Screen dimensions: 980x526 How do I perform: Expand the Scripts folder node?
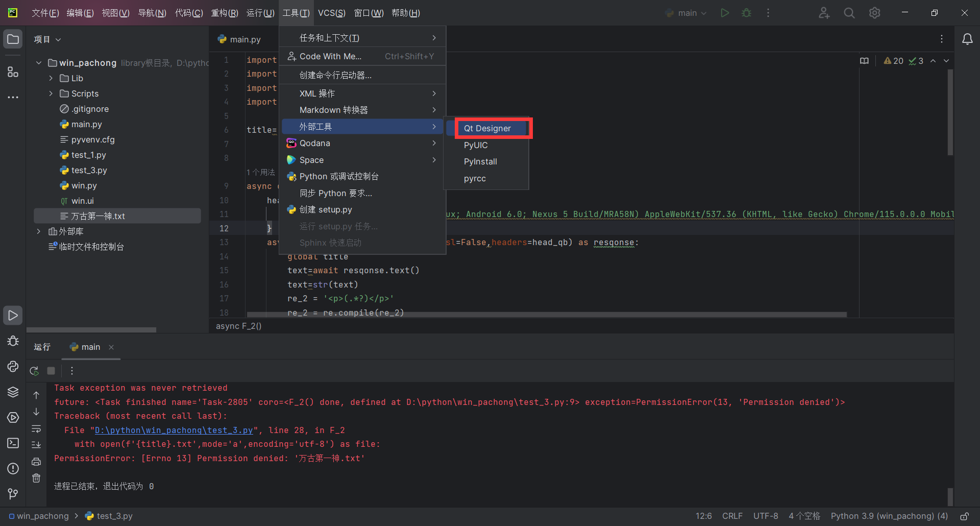pos(51,93)
